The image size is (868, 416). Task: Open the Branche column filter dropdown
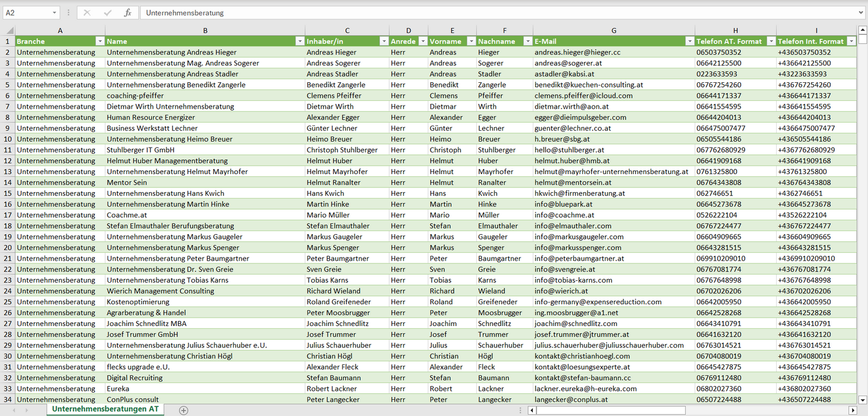click(x=100, y=41)
